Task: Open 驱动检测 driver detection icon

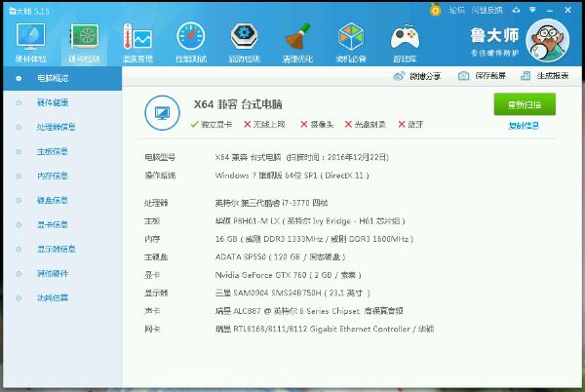Action: tap(245, 43)
